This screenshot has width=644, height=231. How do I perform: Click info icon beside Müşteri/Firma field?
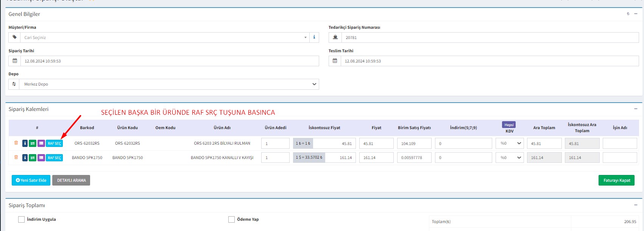point(314,37)
